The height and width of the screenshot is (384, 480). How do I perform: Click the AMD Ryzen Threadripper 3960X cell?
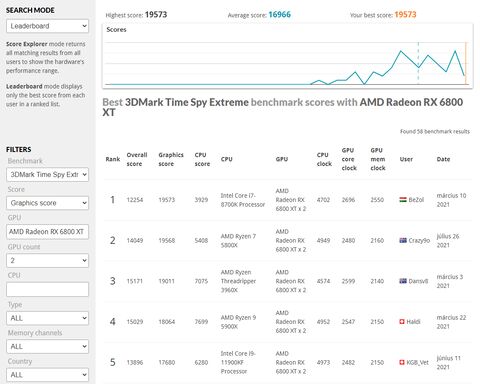click(x=238, y=281)
